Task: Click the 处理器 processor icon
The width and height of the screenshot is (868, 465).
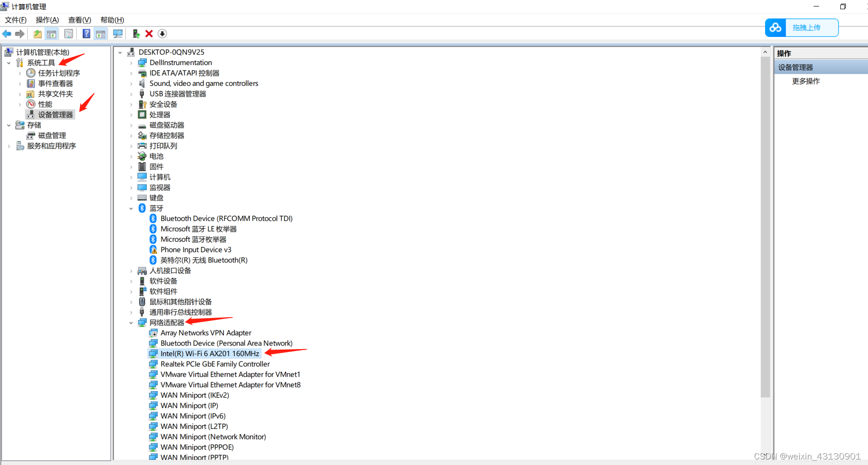Action: pos(142,115)
